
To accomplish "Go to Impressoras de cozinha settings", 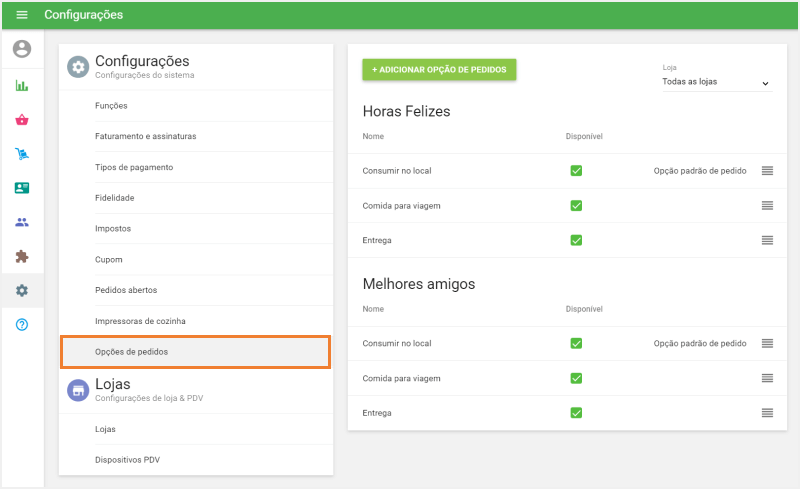I will 140,321.
